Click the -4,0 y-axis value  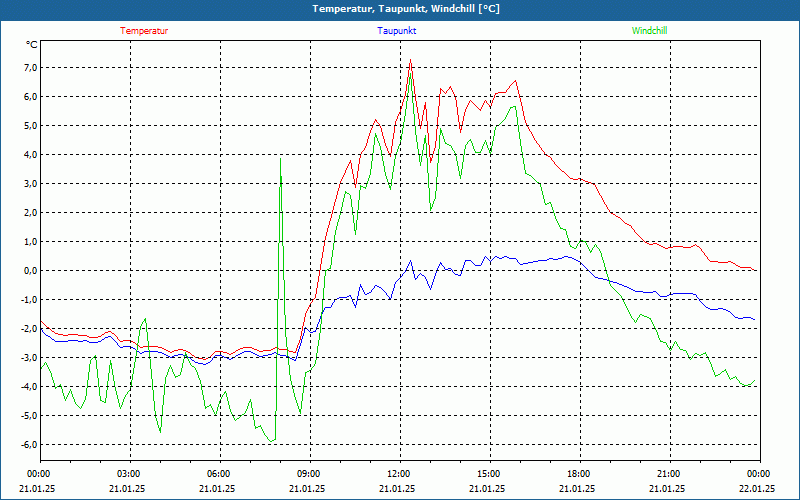[29, 386]
